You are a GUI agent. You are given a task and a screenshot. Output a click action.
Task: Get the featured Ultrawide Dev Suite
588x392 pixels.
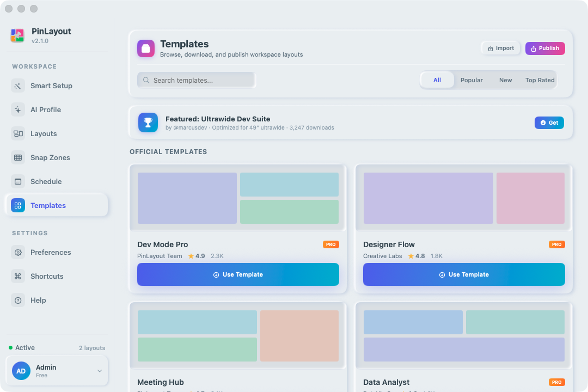click(549, 122)
